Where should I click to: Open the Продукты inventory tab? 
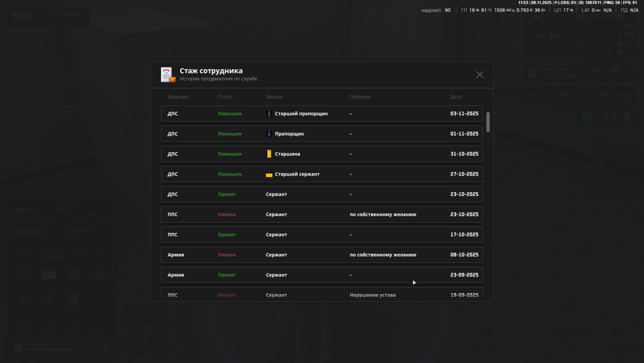click(23, 249)
